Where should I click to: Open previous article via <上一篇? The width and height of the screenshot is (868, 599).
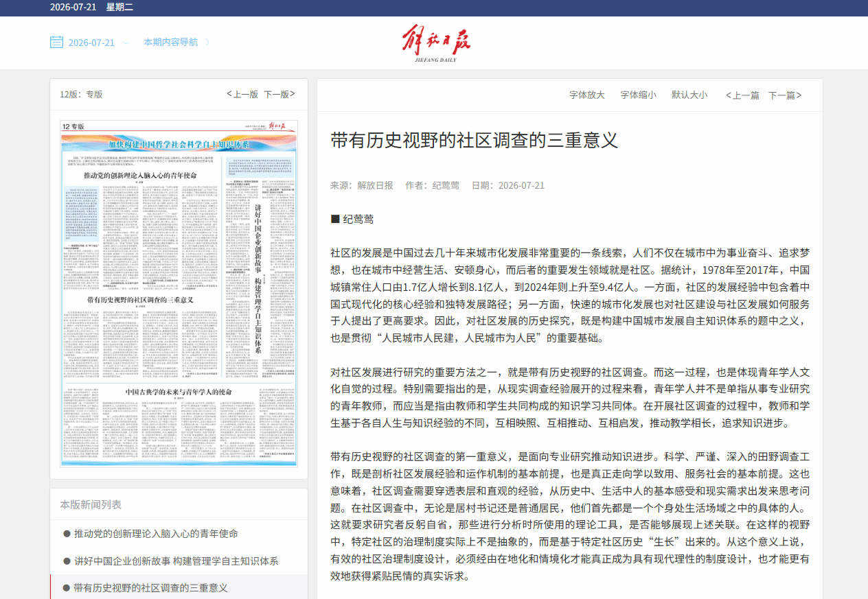click(742, 95)
